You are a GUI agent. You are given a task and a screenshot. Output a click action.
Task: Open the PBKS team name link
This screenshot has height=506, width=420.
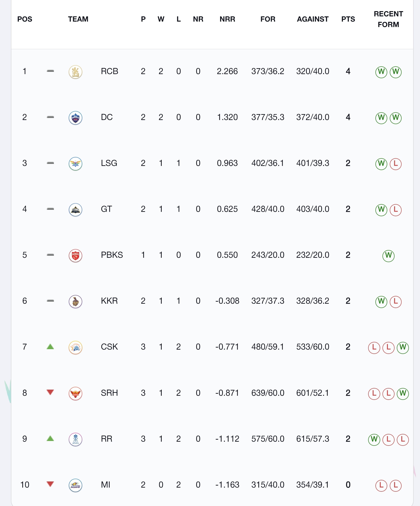[112, 255]
